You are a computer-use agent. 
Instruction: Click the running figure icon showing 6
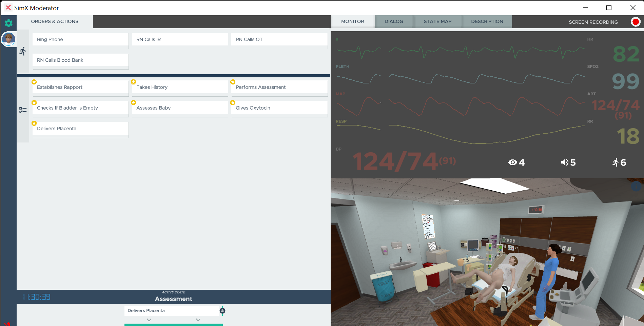click(x=616, y=162)
